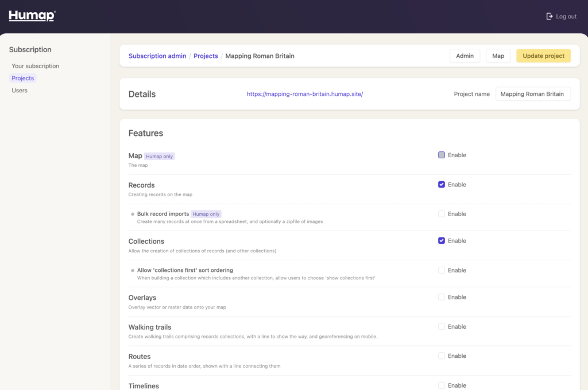This screenshot has height=390, width=588.
Task: Select Projects in the sidebar
Action: (x=23, y=78)
